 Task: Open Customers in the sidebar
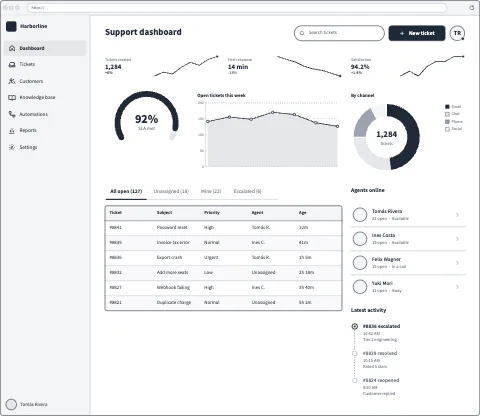(x=45, y=81)
